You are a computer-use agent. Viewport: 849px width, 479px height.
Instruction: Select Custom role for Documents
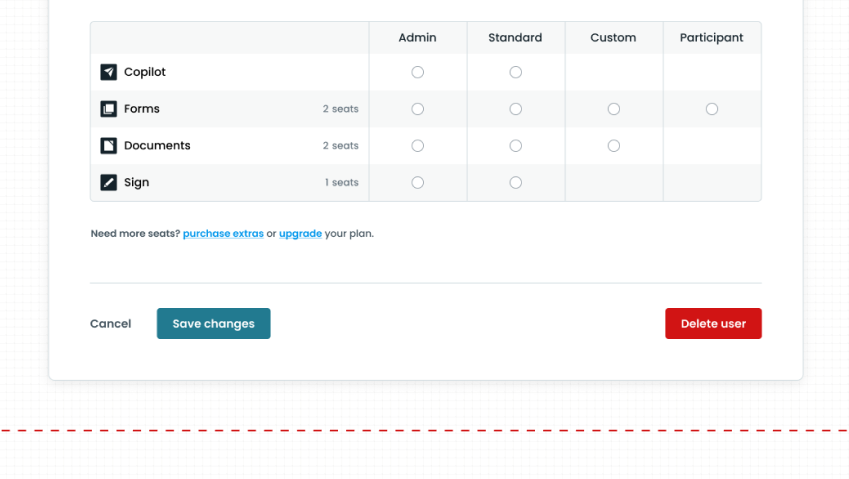pos(613,146)
